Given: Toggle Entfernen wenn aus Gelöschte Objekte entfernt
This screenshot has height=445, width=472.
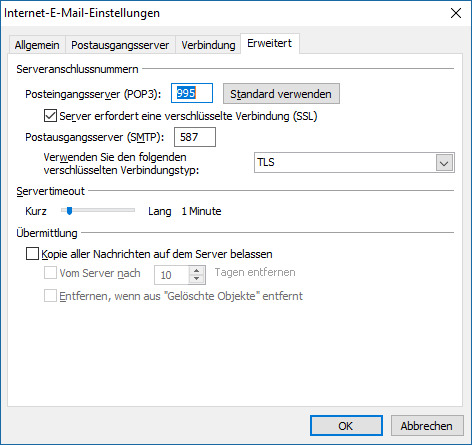Looking at the screenshot, I should (x=50, y=296).
